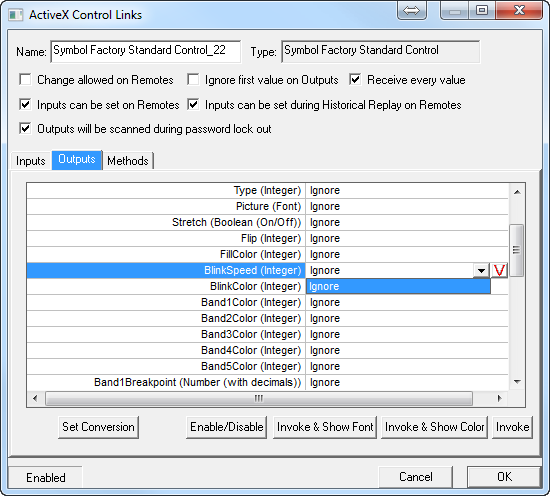The image size is (550, 496).
Task: Close the ActiveX Control Links dialog
Action: coord(519,10)
